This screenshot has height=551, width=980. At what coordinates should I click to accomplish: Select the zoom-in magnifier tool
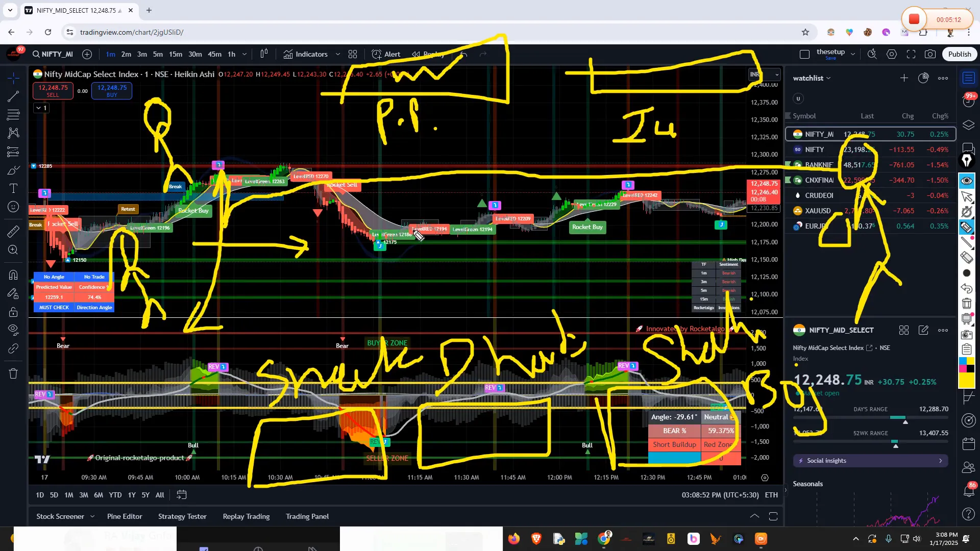click(13, 250)
